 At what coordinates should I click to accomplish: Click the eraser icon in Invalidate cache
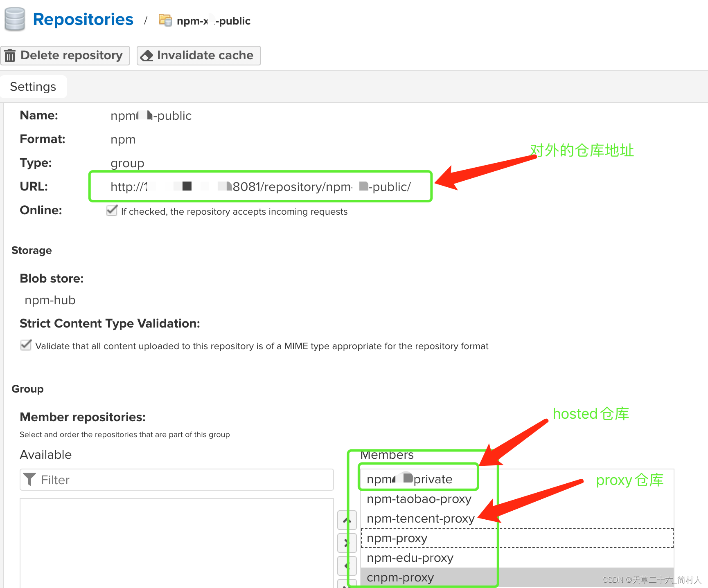(x=147, y=56)
